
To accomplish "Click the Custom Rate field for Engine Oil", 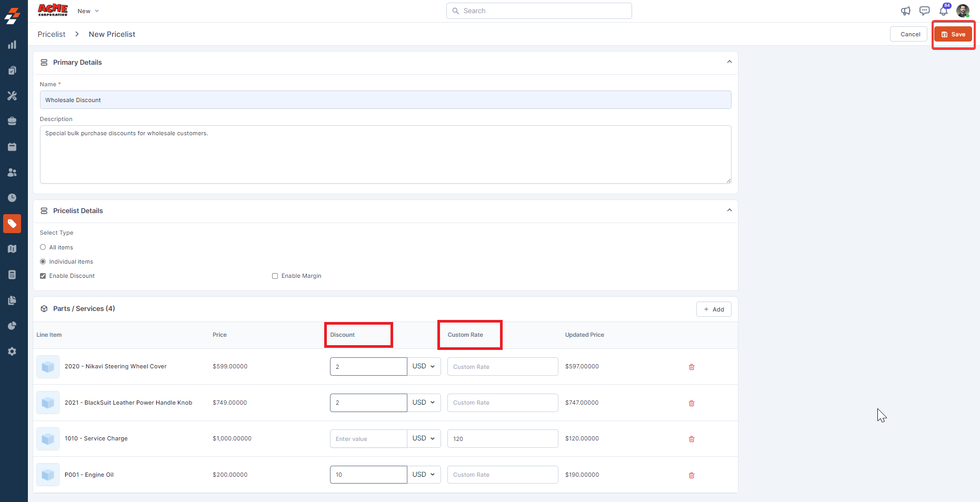I will (502, 475).
